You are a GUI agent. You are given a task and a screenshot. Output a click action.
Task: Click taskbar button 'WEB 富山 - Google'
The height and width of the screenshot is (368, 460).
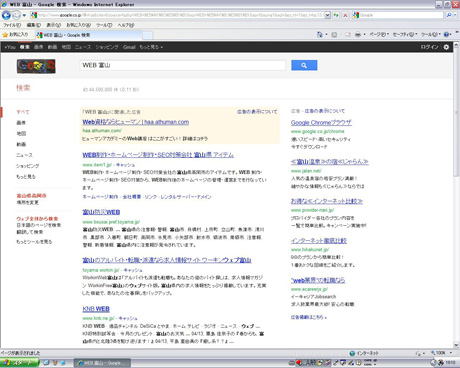[102, 363]
